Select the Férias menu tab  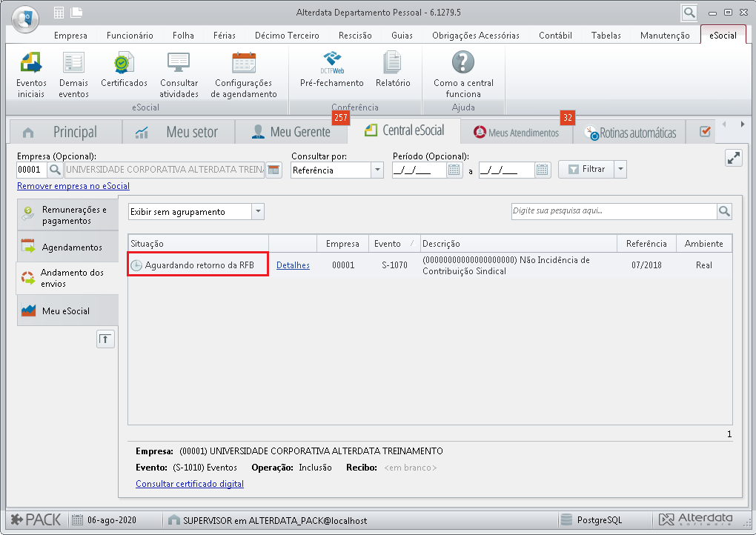224,35
